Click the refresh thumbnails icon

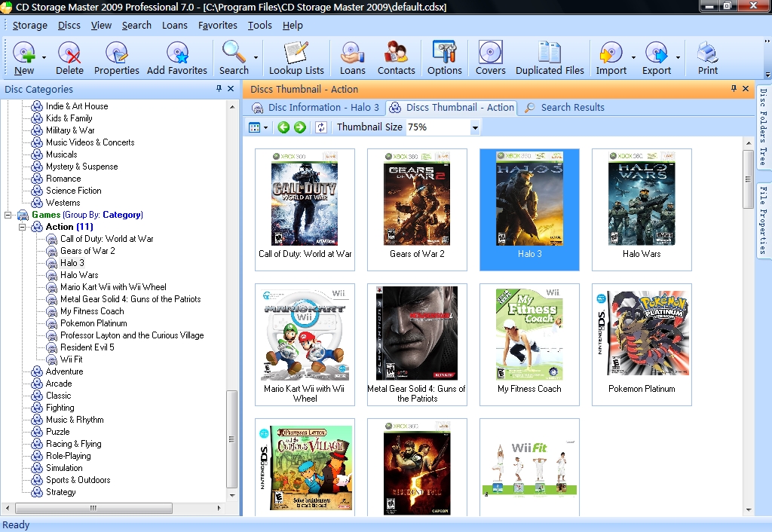coord(321,127)
